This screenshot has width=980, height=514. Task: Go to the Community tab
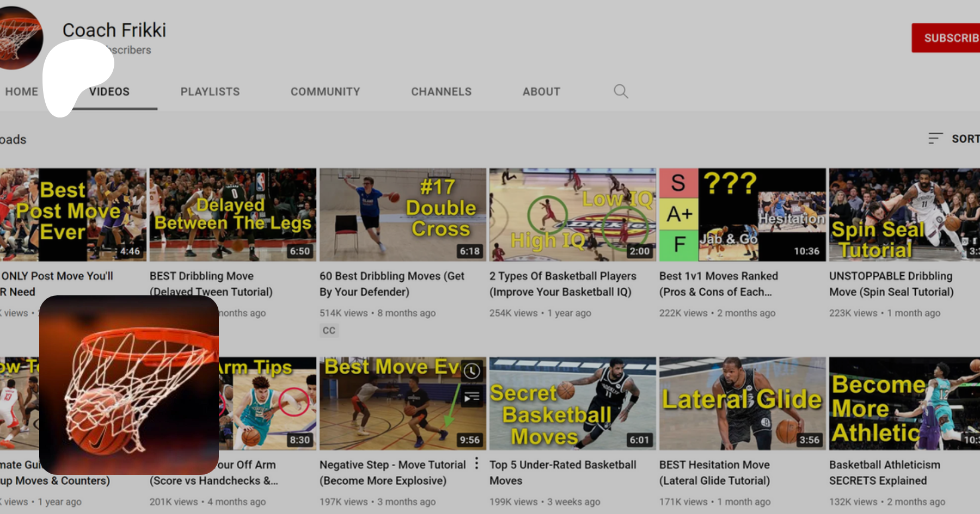tap(325, 91)
